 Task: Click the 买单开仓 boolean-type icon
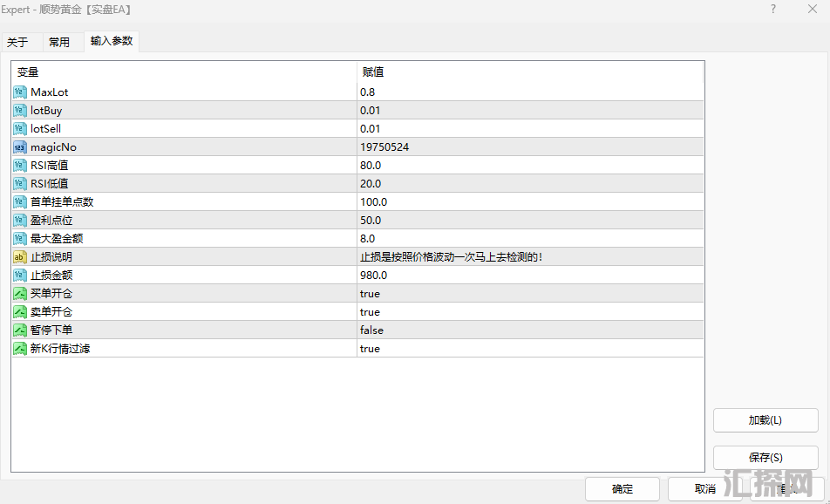[20, 294]
